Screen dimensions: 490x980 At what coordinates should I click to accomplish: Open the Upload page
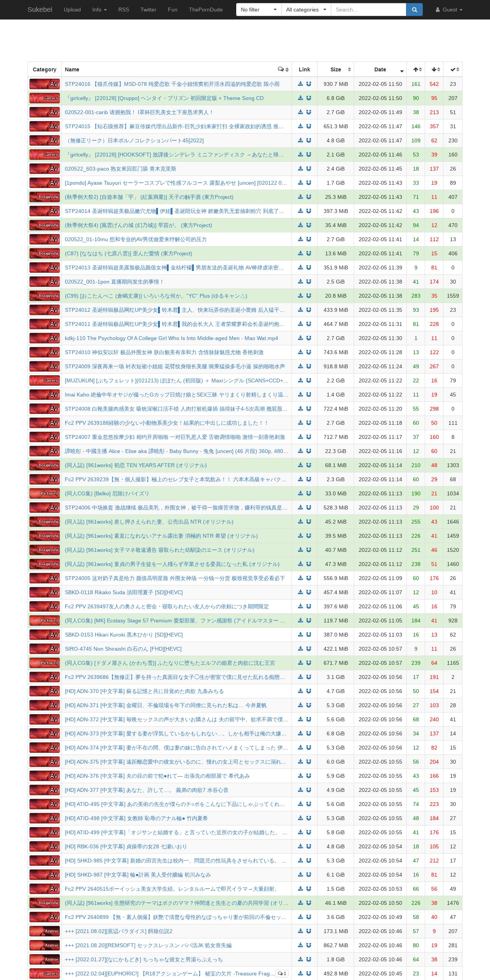pos(72,10)
